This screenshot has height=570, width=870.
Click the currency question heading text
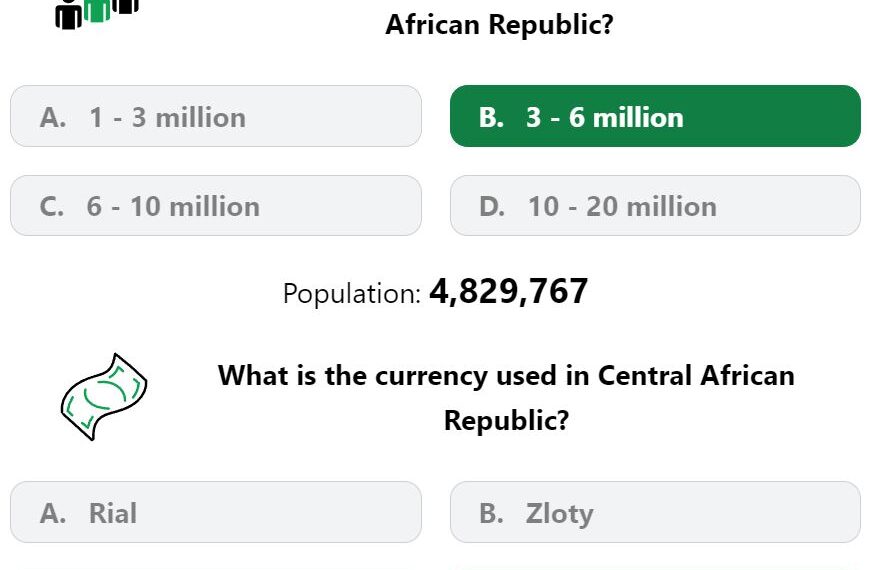[506, 397]
